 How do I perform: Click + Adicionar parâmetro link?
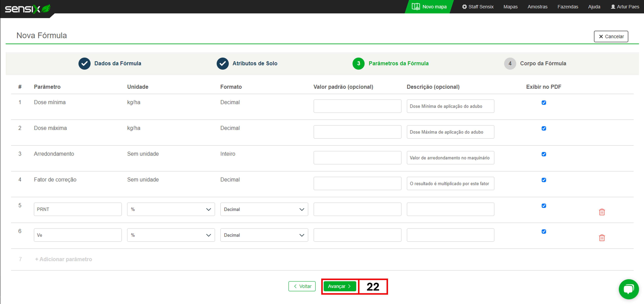tap(64, 259)
